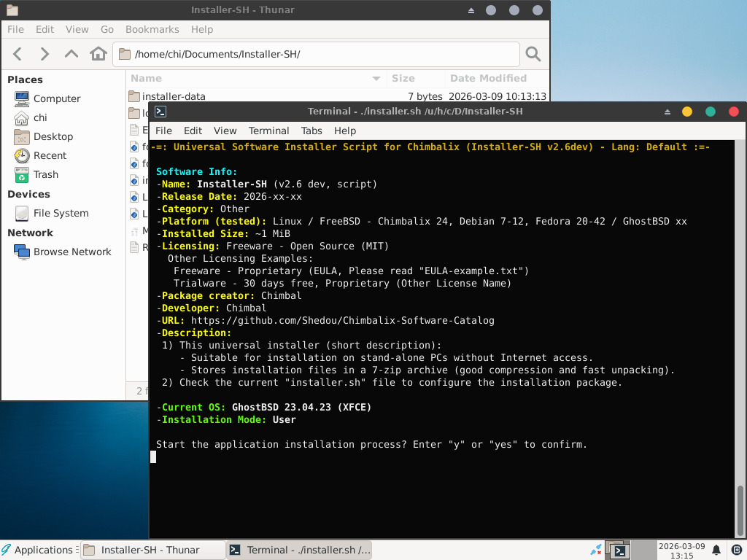This screenshot has width=747, height=560.
Task: Go back in Thunar navigation
Action: (18, 54)
